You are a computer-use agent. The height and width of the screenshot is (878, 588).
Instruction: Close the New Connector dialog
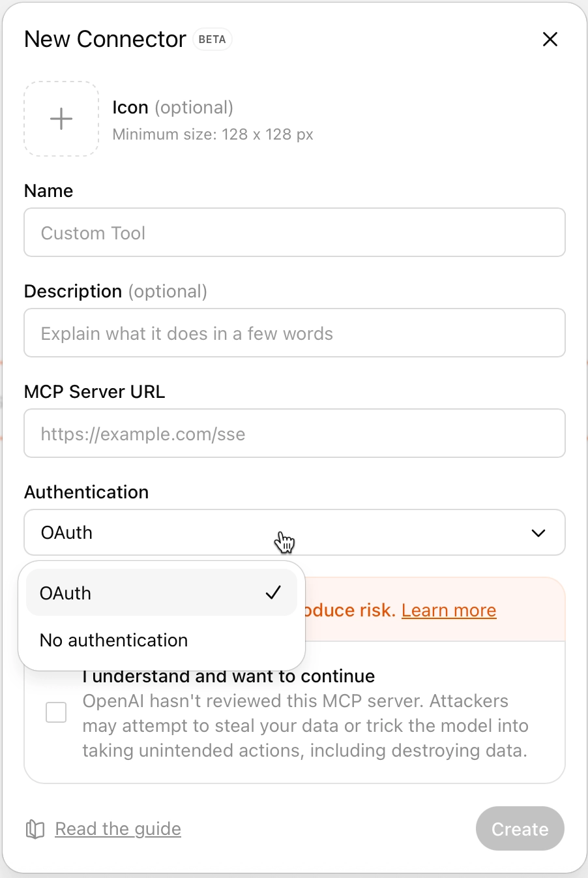click(550, 39)
